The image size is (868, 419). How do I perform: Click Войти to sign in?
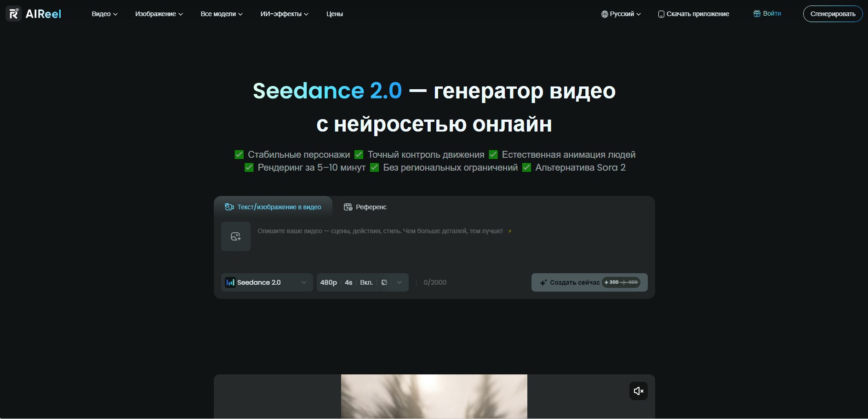(x=767, y=14)
